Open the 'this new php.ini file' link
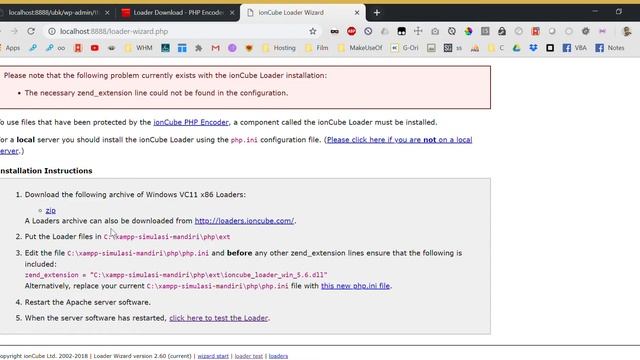 pyautogui.click(x=355, y=286)
